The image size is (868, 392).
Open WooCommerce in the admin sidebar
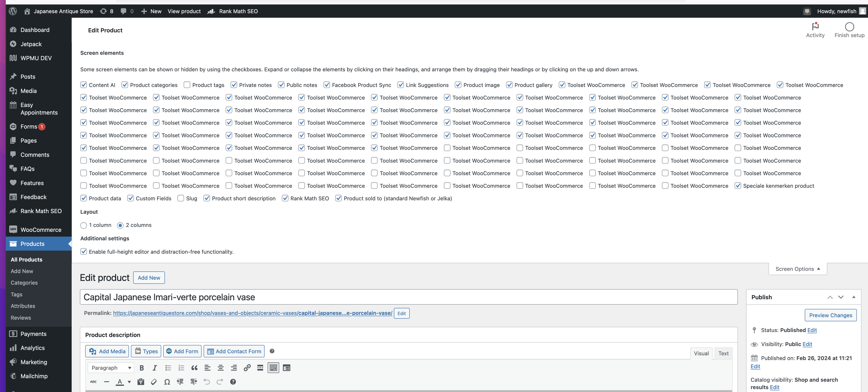pyautogui.click(x=41, y=230)
